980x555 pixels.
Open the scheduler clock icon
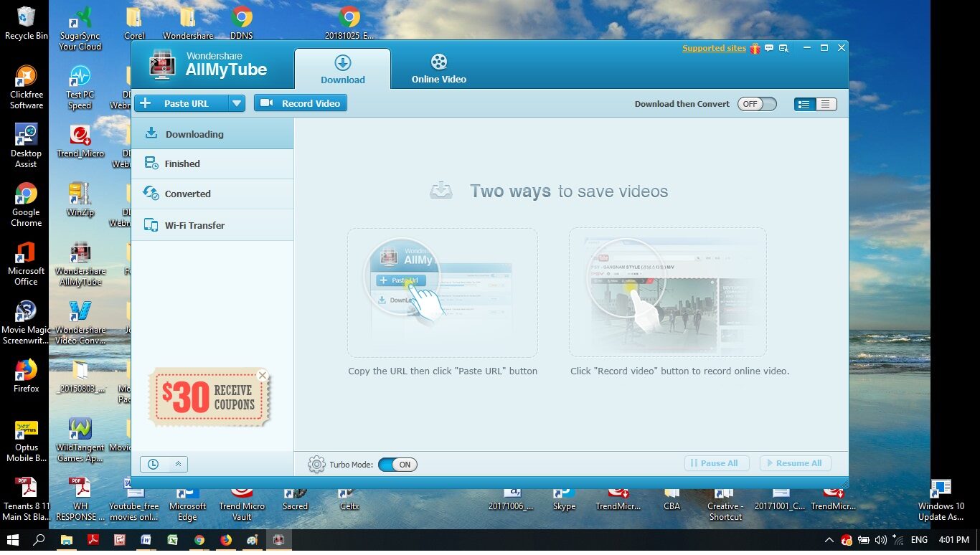[153, 464]
